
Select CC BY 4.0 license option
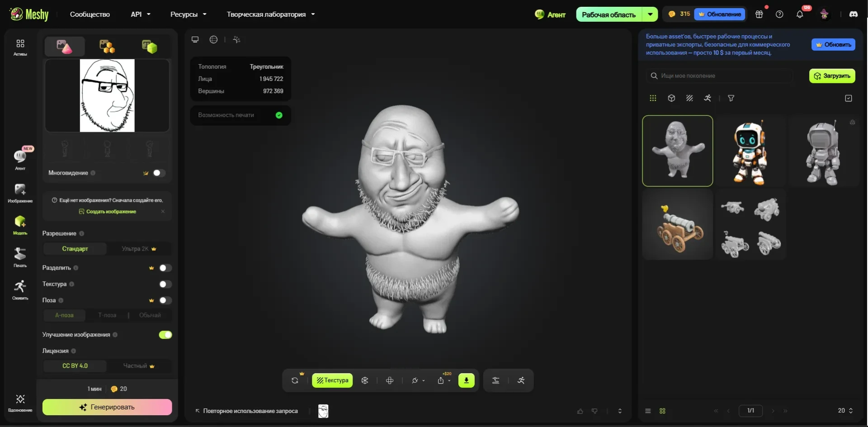75,366
